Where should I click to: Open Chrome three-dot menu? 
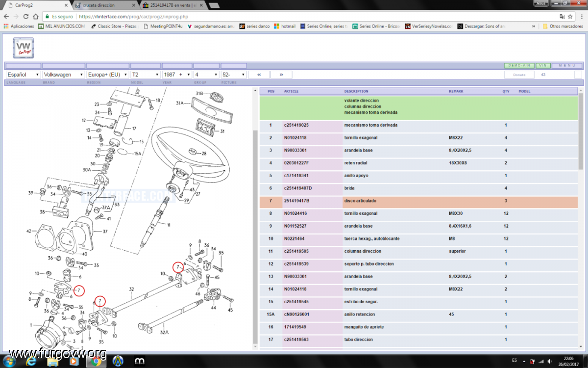coord(581,16)
